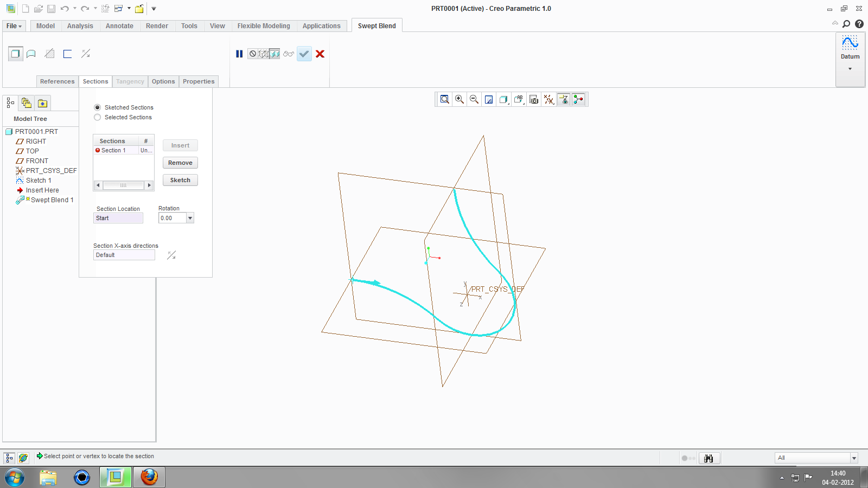Click the Section Location Start field
Viewport: 868px width, 488px height.
pyautogui.click(x=118, y=218)
